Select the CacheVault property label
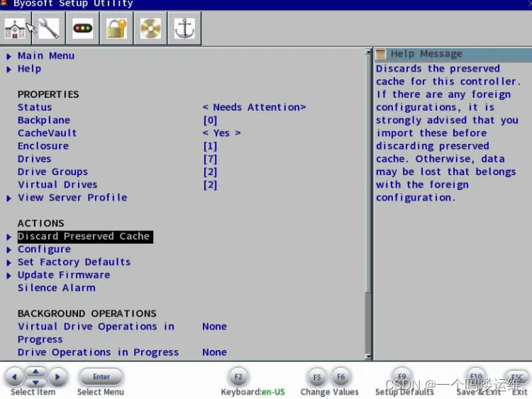The image size is (532, 399). coord(47,133)
